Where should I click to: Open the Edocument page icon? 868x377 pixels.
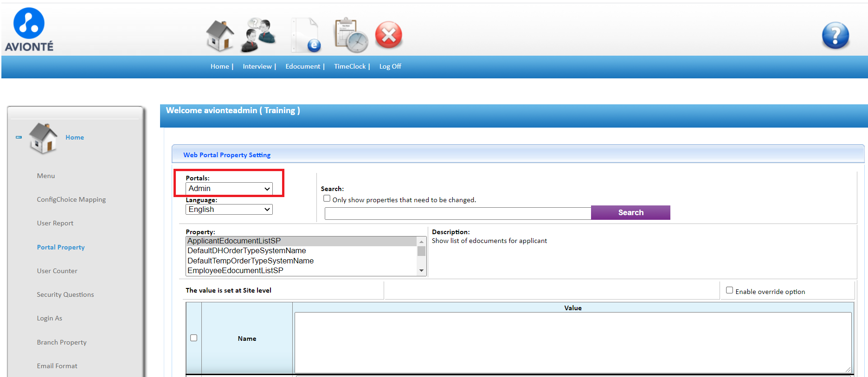(305, 35)
